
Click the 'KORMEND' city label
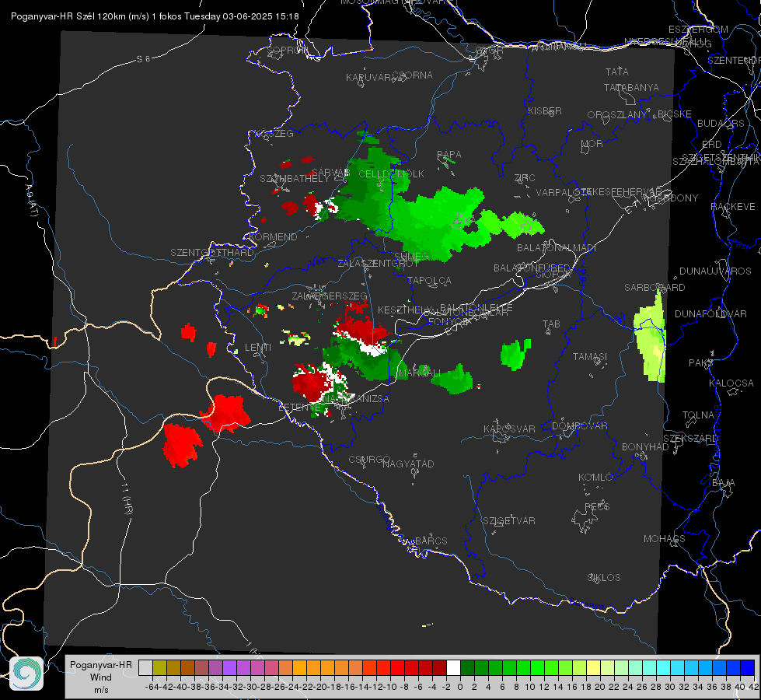[272, 237]
